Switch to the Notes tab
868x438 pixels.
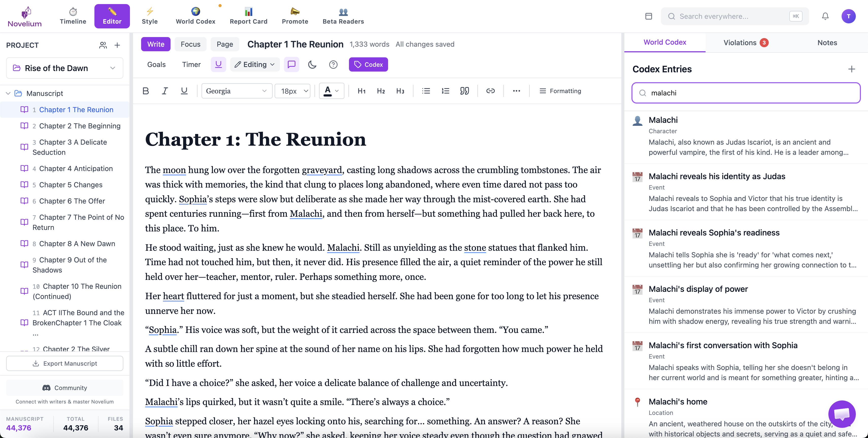tap(827, 42)
